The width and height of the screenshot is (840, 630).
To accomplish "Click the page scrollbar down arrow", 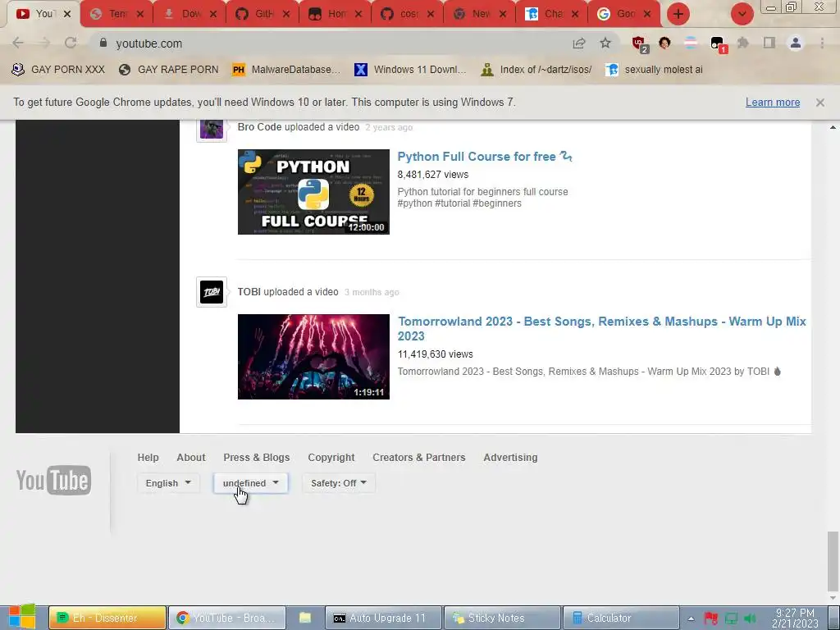I will pyautogui.click(x=833, y=598).
